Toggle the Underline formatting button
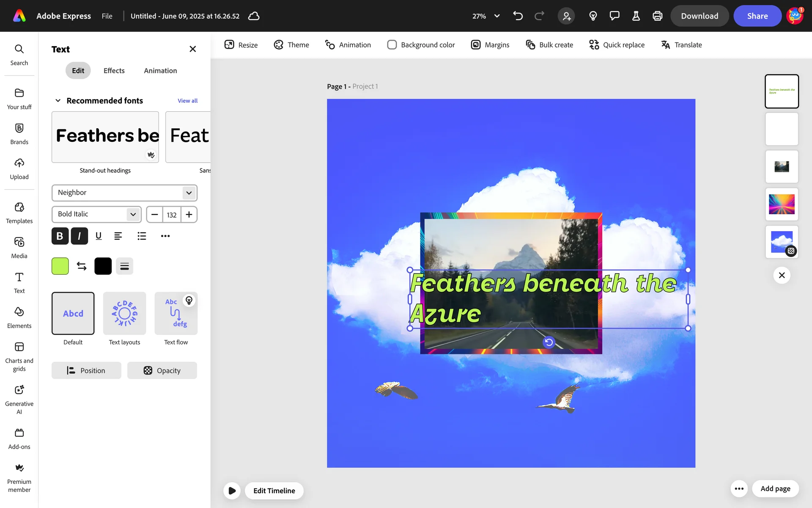This screenshot has width=812, height=508. point(99,236)
